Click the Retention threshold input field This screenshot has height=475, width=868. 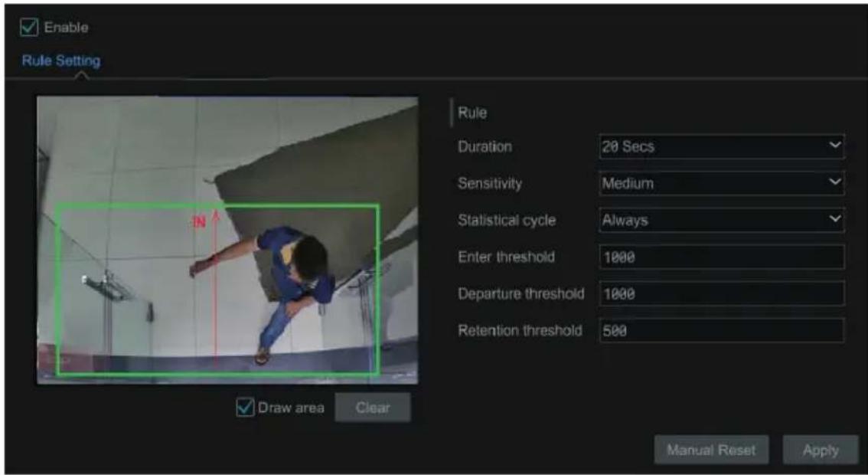pos(721,331)
